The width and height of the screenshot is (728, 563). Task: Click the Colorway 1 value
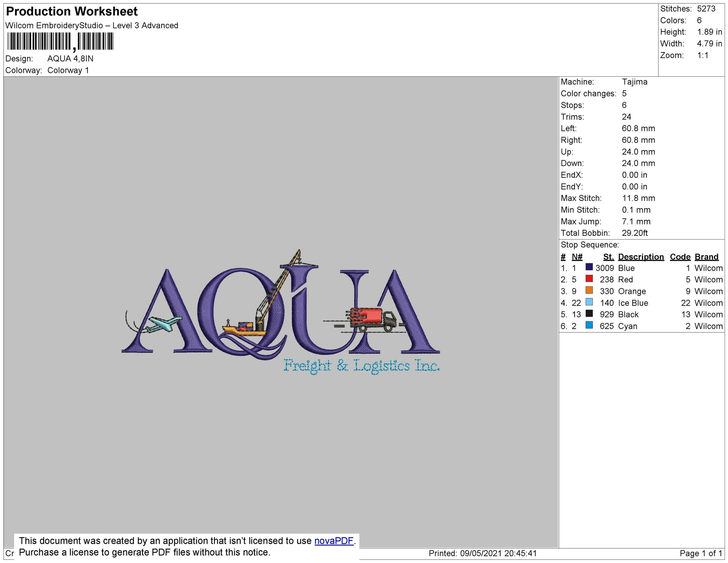click(68, 70)
